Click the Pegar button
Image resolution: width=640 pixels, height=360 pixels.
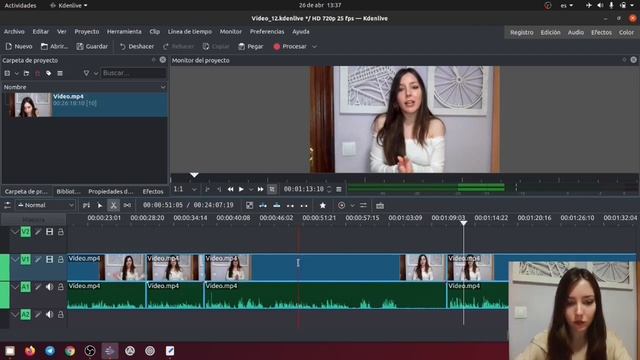pos(251,47)
